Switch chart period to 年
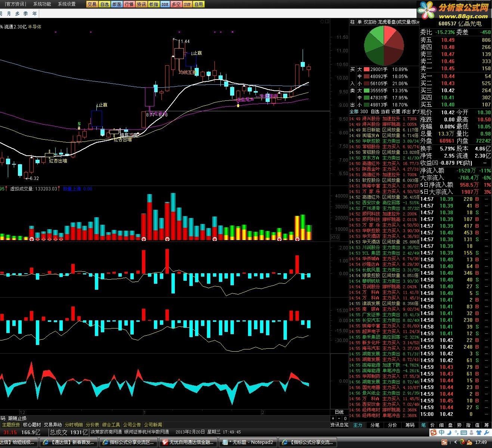Image resolution: width=492 pixels, height=448 pixels. pyautogui.click(x=34, y=13)
